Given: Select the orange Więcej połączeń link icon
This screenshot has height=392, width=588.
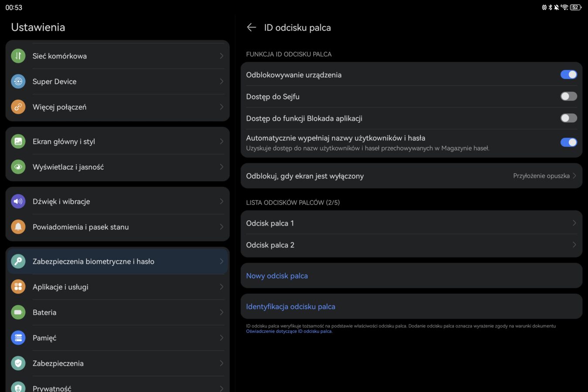Looking at the screenshot, I should coord(18,107).
